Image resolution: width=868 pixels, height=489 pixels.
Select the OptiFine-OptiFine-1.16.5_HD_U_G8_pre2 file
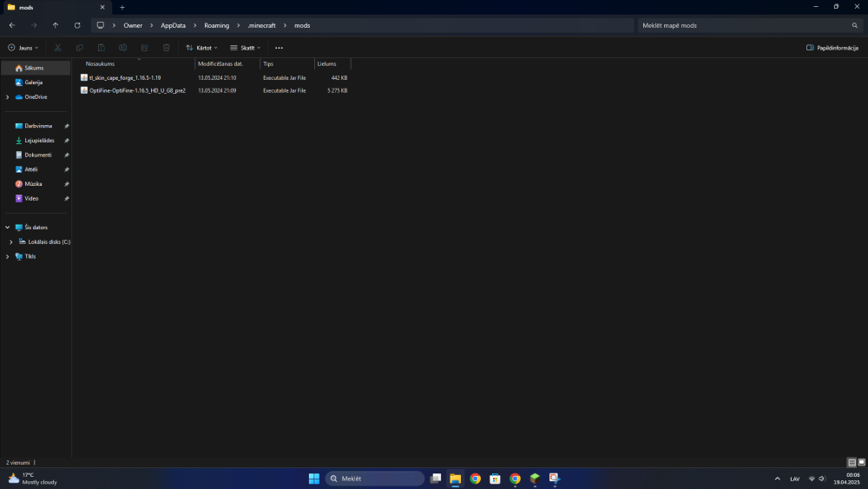pos(137,91)
